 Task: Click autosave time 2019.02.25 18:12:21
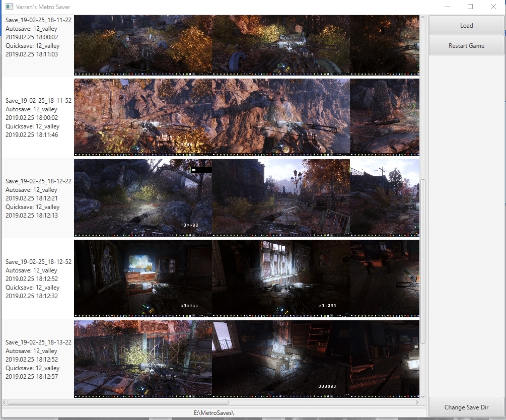[x=32, y=198]
